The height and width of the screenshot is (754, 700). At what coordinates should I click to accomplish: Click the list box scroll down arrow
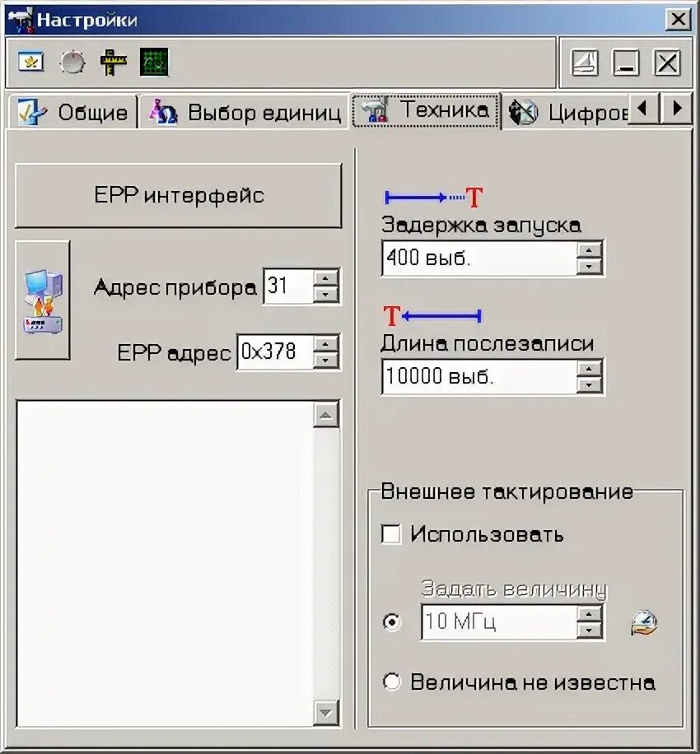325,713
